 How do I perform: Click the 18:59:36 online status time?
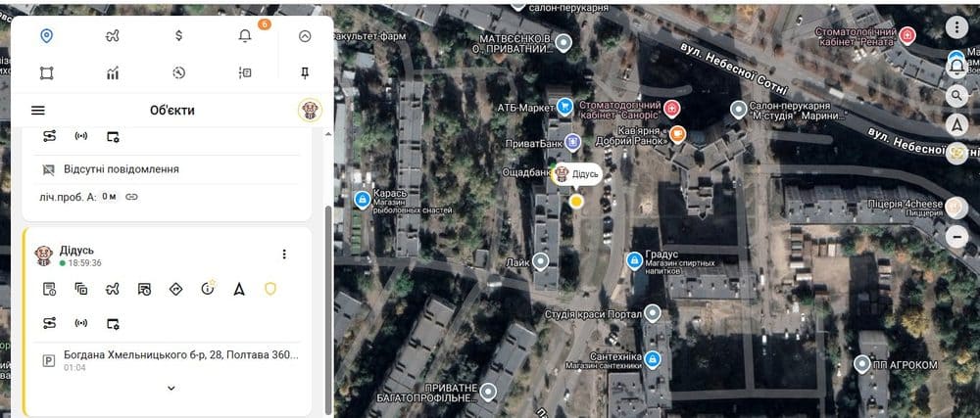85,263
